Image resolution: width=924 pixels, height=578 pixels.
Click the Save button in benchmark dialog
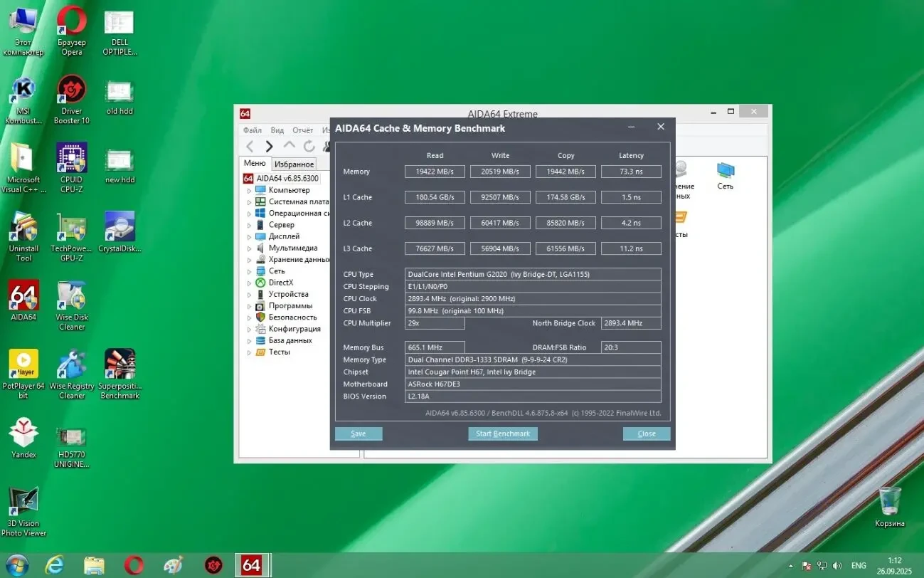[x=359, y=433]
